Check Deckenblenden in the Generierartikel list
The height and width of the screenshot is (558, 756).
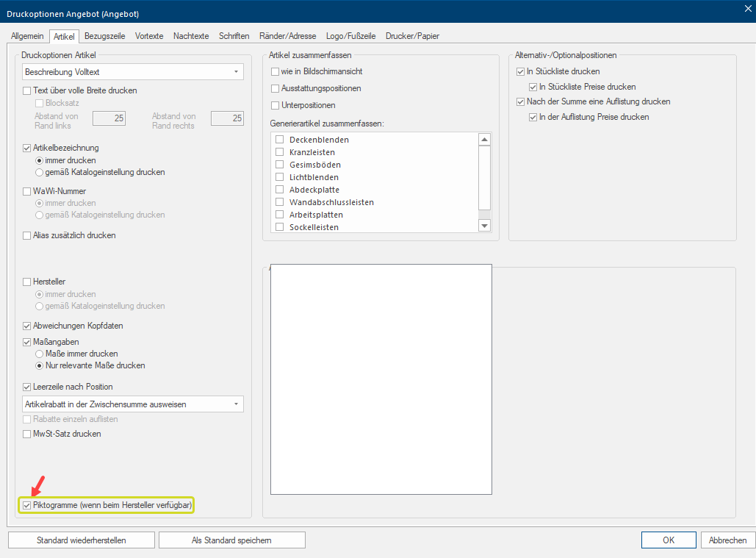(279, 140)
